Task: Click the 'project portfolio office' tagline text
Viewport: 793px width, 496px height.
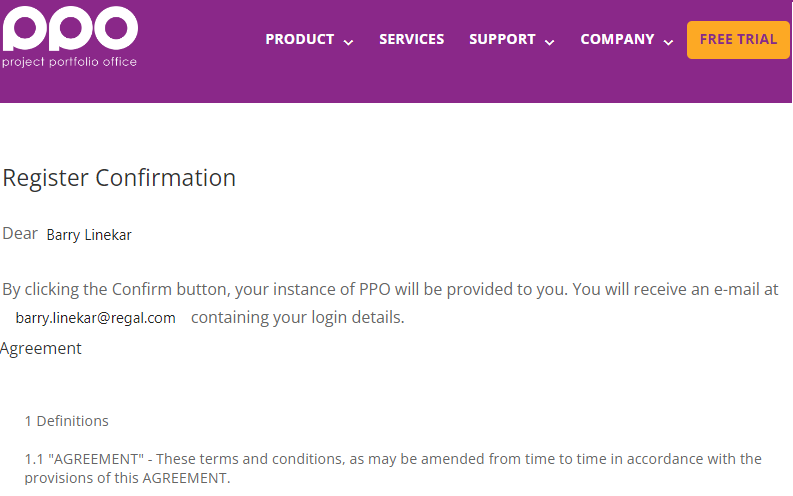Action: click(x=69, y=62)
